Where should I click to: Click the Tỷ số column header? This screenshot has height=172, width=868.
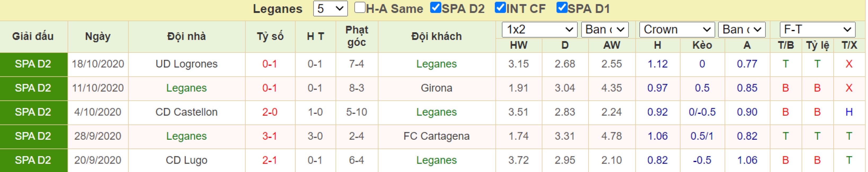(x=270, y=36)
